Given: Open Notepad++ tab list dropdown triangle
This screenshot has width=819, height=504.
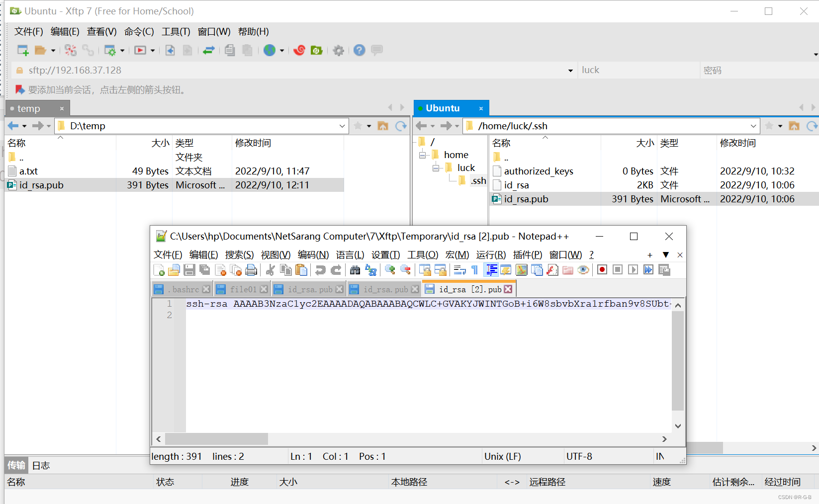Looking at the screenshot, I should 665,255.
